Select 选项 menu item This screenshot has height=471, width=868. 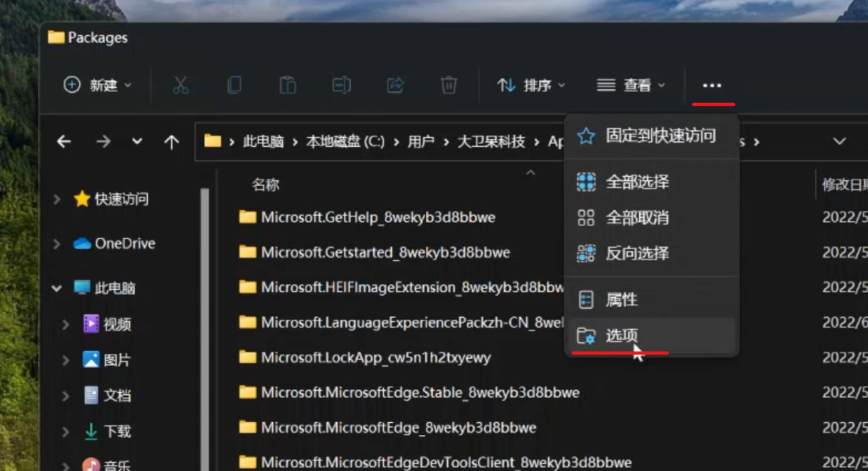coord(651,335)
